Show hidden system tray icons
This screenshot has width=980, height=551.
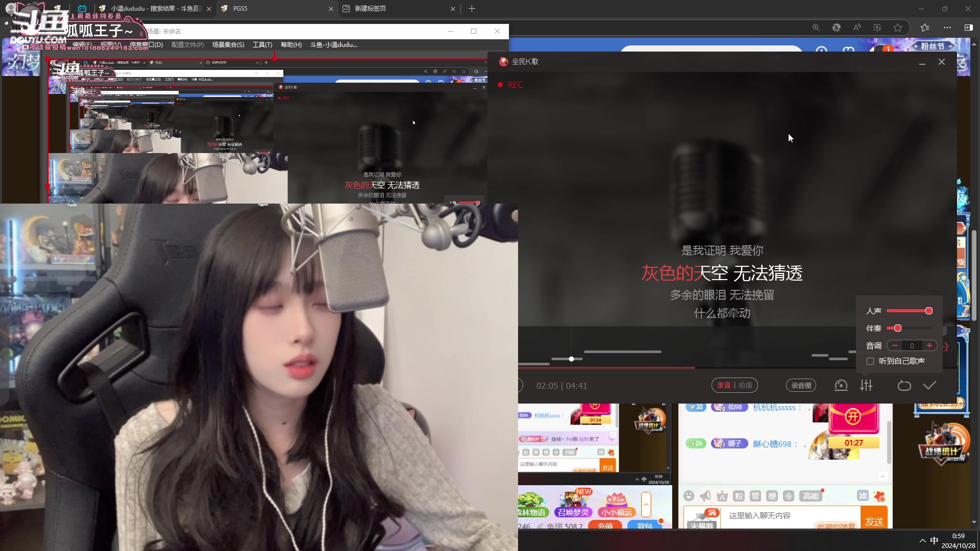(922, 541)
